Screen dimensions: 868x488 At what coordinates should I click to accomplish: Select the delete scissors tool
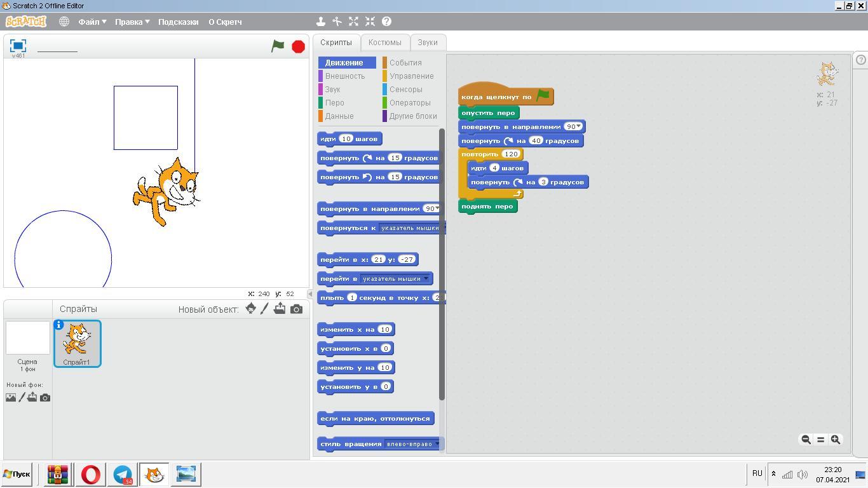click(337, 22)
